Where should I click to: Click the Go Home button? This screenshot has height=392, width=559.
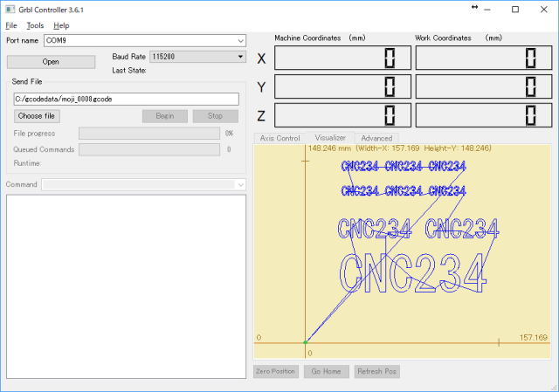326,371
